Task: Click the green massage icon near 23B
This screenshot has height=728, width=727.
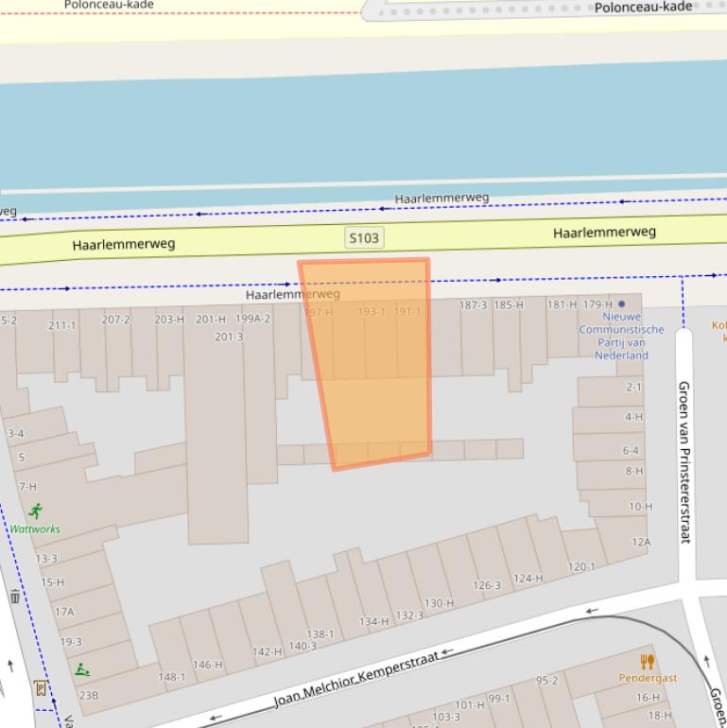Action: [x=82, y=670]
